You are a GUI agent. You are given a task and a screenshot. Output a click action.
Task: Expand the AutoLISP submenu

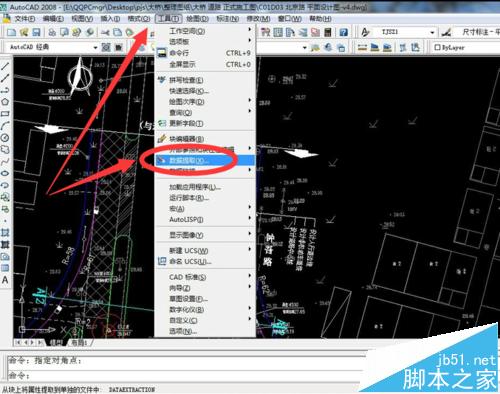[x=205, y=219]
